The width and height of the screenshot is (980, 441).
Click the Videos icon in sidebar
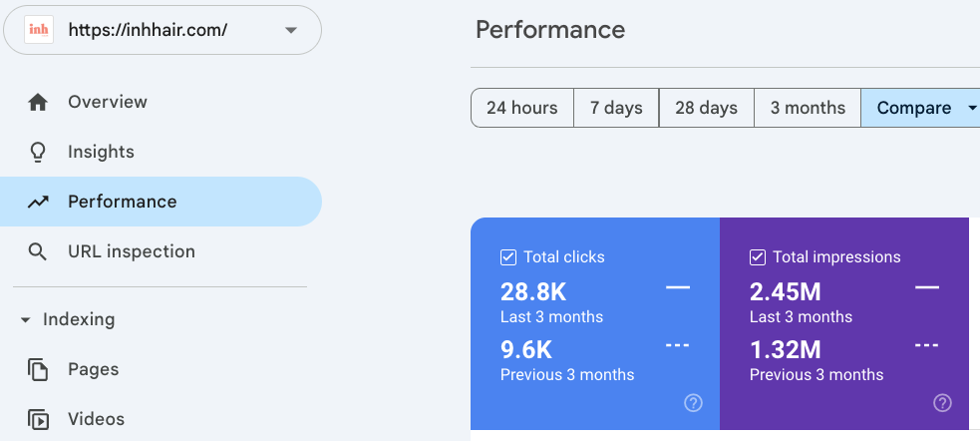(x=38, y=419)
